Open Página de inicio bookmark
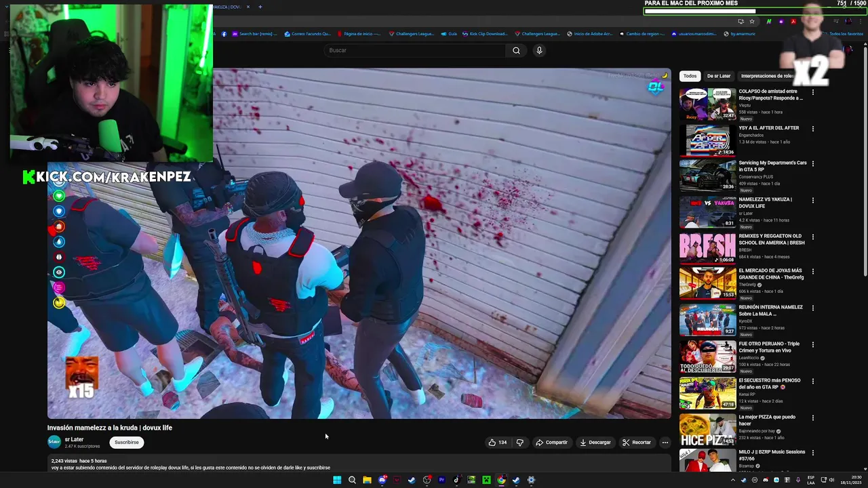Screen dimensions: 868x488 pos(358,34)
